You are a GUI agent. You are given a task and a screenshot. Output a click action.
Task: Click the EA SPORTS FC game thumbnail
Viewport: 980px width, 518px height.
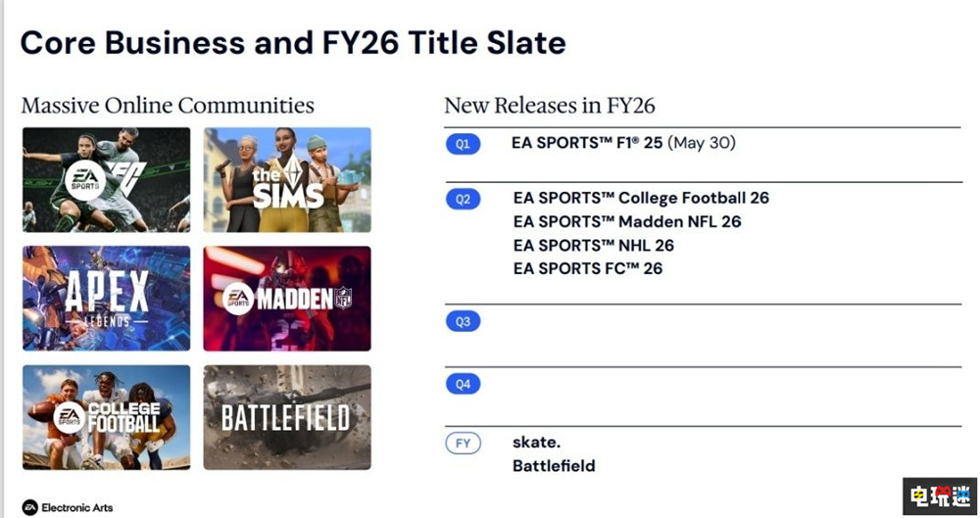(x=106, y=180)
